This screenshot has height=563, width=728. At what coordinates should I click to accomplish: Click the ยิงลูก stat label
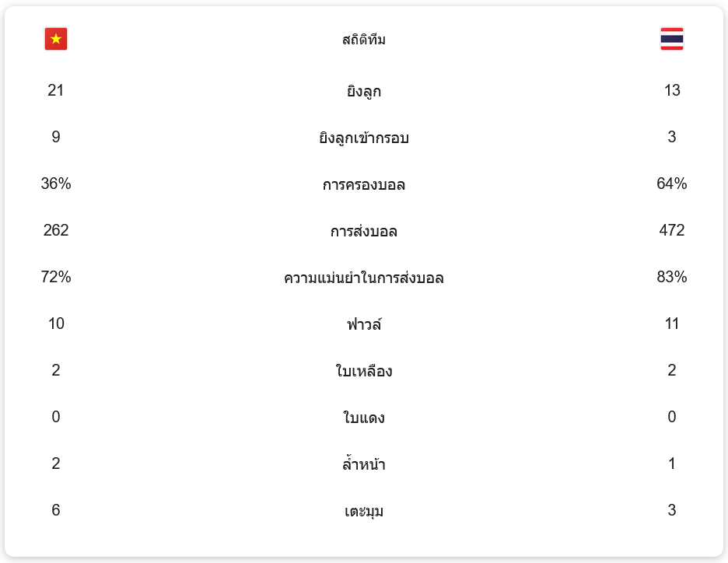point(364,92)
